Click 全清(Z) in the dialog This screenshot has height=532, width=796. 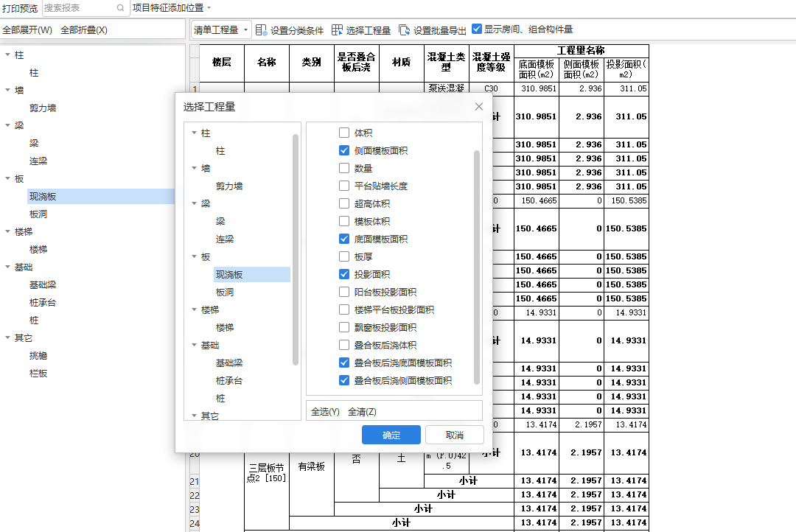coord(362,412)
